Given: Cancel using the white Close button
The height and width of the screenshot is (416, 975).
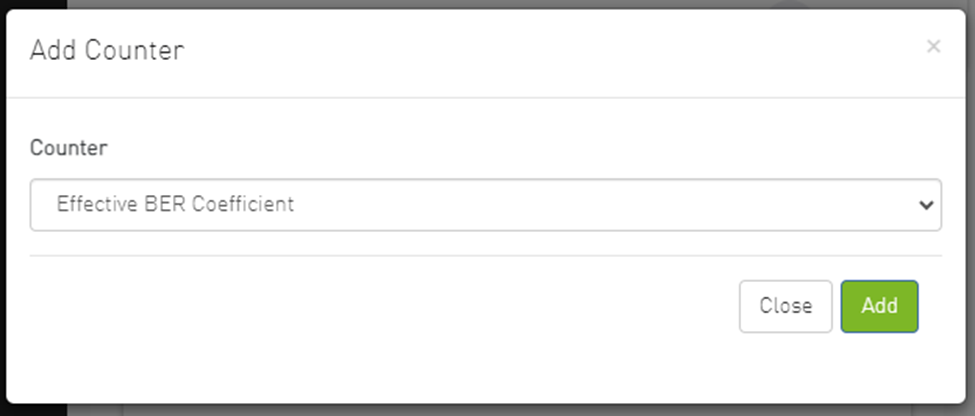Looking at the screenshot, I should [785, 306].
